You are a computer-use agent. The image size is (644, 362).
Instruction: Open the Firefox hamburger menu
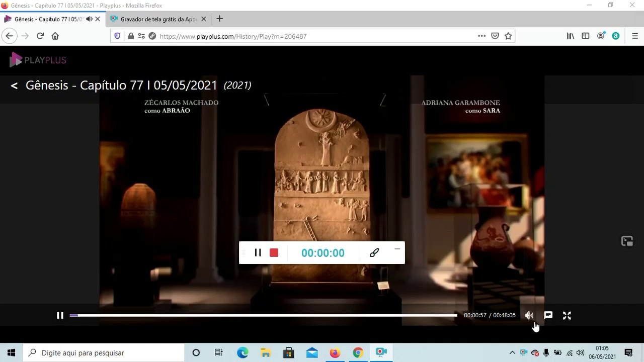tap(635, 36)
